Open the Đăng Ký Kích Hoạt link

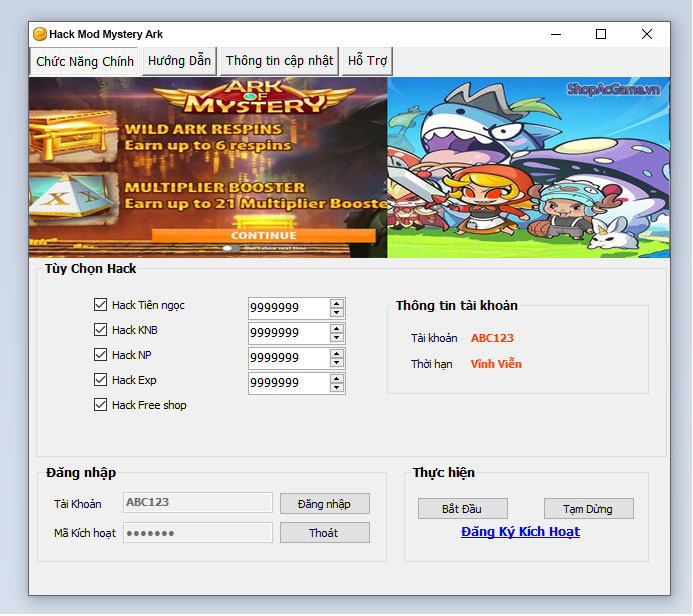click(520, 532)
